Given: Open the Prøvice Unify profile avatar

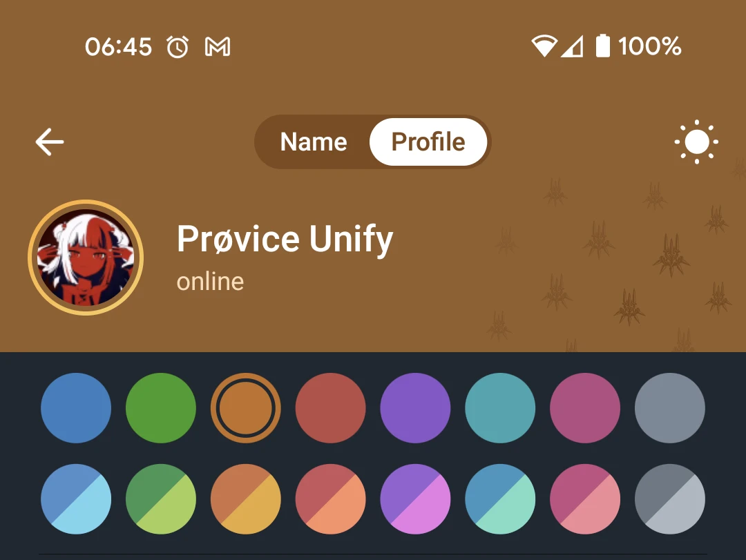Looking at the screenshot, I should pos(86,258).
